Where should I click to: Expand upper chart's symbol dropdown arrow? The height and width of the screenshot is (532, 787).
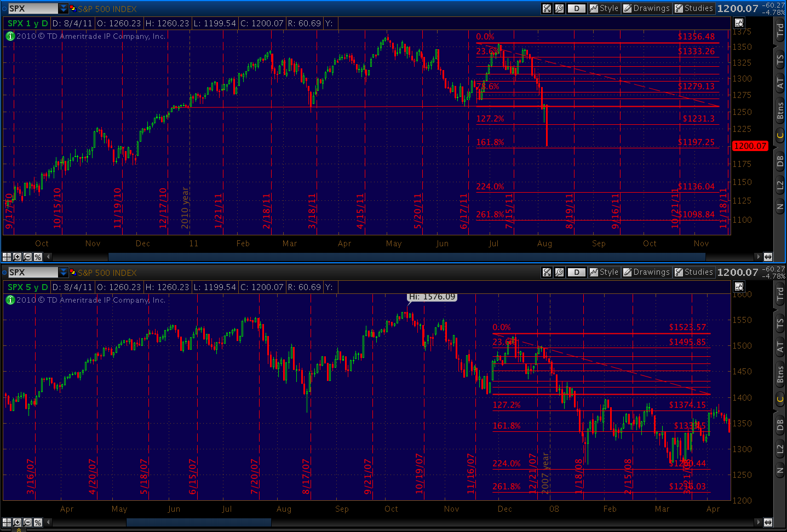point(64,8)
